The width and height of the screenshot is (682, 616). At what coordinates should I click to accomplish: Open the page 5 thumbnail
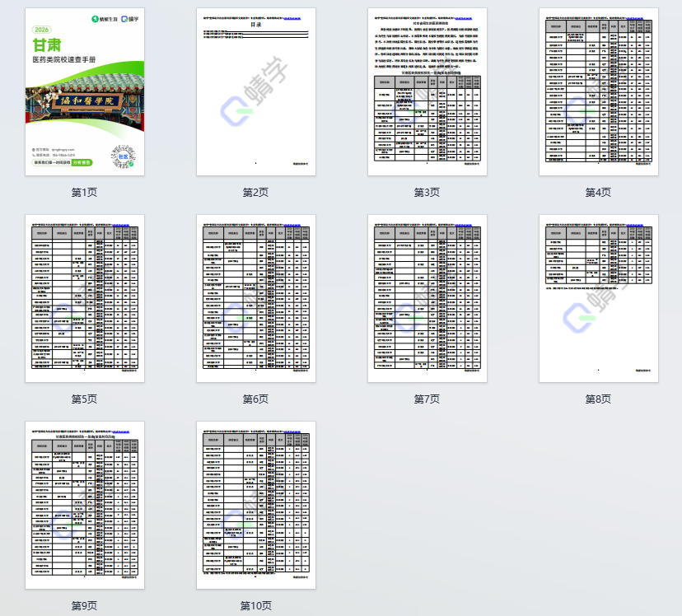point(85,298)
